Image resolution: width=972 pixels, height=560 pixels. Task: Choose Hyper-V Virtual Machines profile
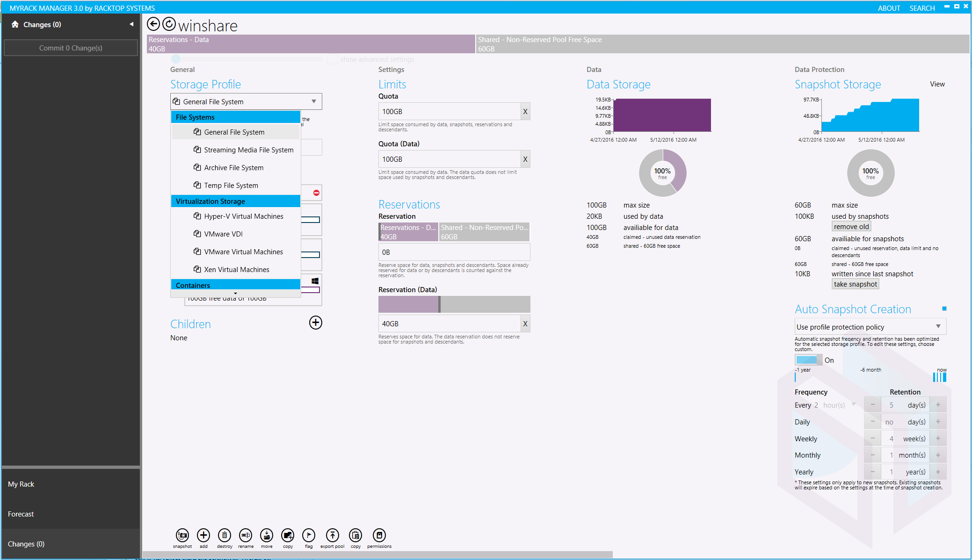click(x=243, y=216)
